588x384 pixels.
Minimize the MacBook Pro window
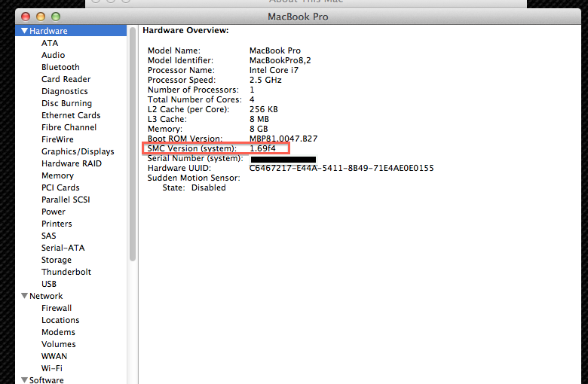41,17
